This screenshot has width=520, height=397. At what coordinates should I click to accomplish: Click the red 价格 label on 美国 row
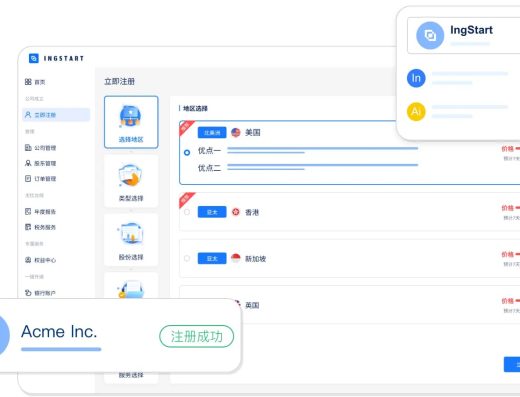(508, 149)
